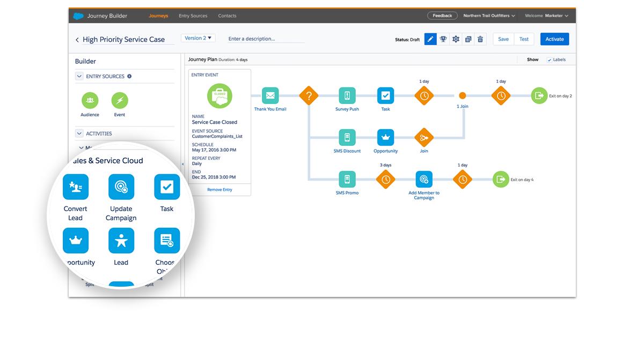
Task: Click the description input field
Action: click(x=266, y=39)
